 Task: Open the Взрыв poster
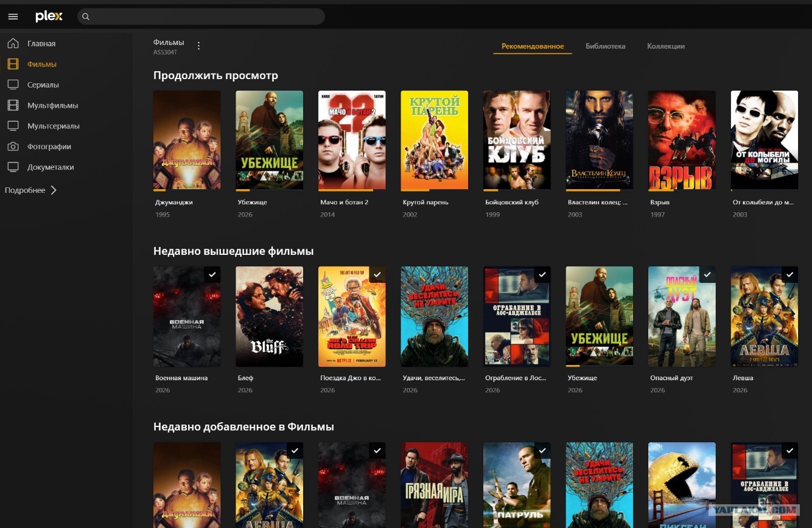(x=682, y=140)
